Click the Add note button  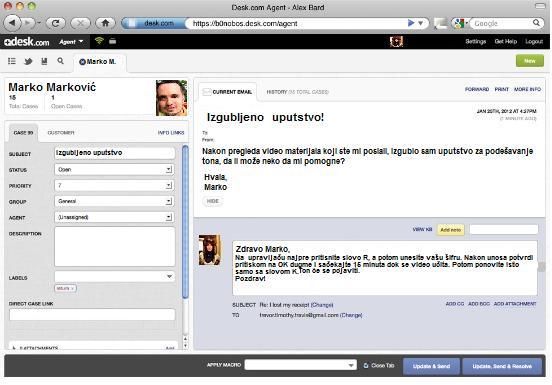click(x=451, y=230)
